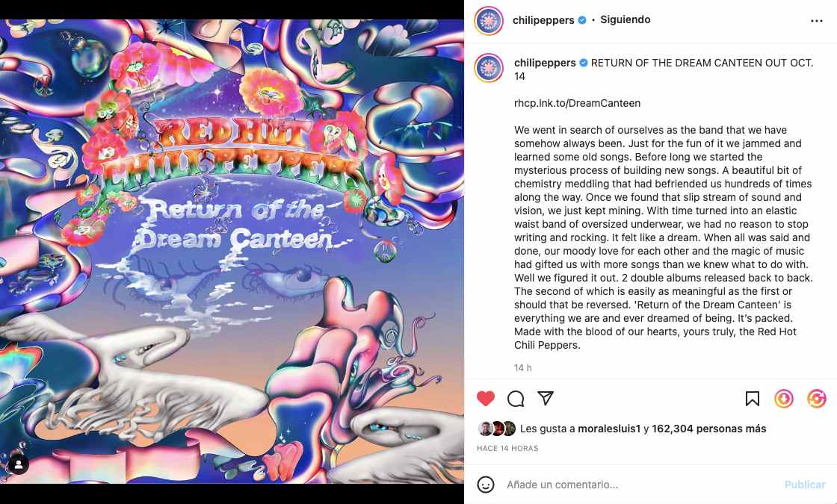Screen dimensions: 837x504
Task: Open chilipeppers username in the header
Action: (x=543, y=20)
